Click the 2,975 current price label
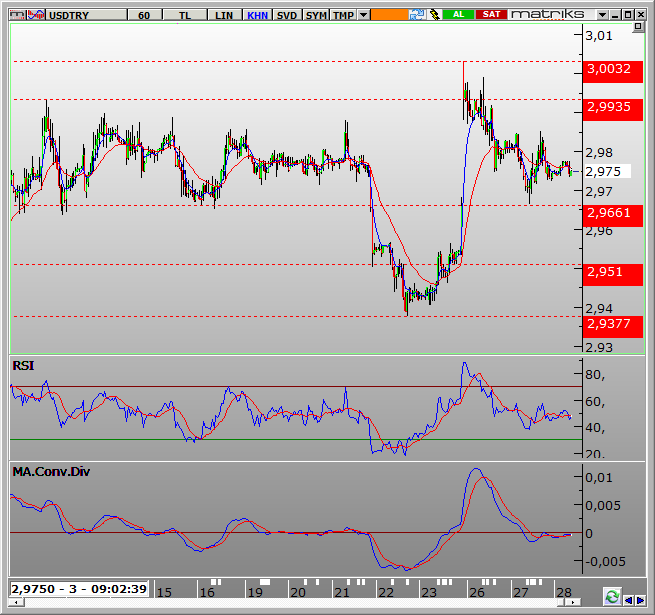Image resolution: width=655 pixels, height=615 pixels. point(607,171)
